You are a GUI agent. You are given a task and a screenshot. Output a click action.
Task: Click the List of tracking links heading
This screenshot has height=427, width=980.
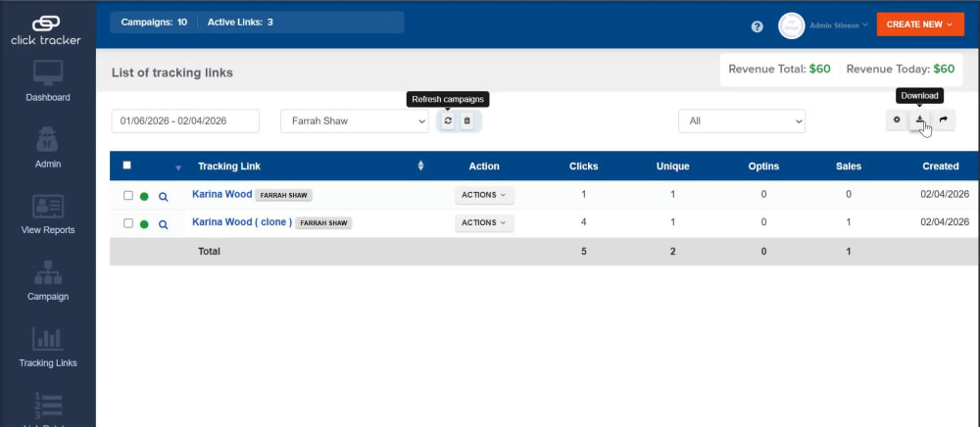[x=172, y=73]
